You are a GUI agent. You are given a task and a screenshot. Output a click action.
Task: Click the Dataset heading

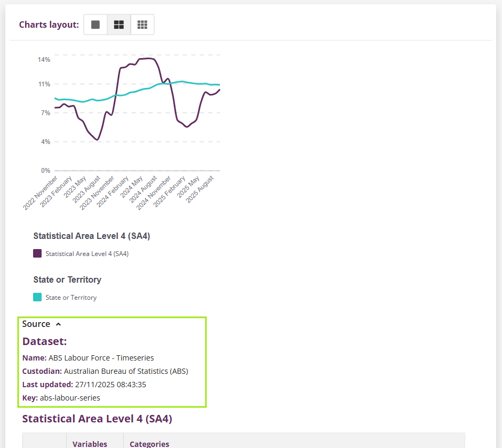point(44,341)
